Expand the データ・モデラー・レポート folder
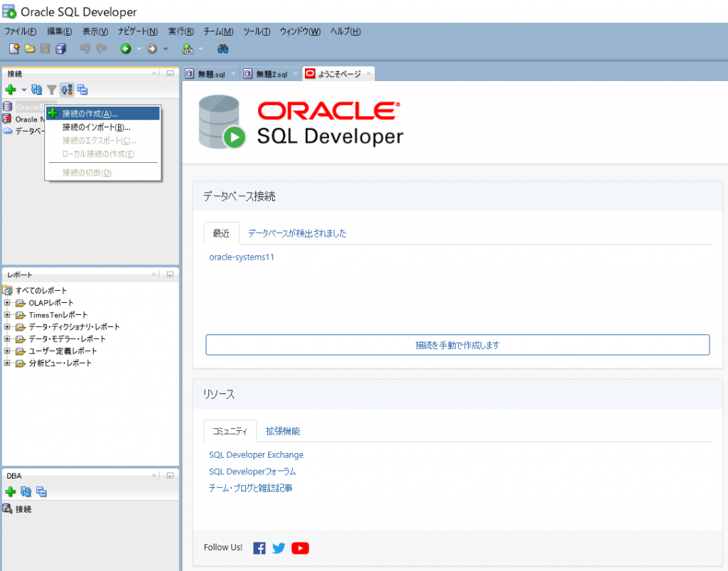 tap(7, 339)
